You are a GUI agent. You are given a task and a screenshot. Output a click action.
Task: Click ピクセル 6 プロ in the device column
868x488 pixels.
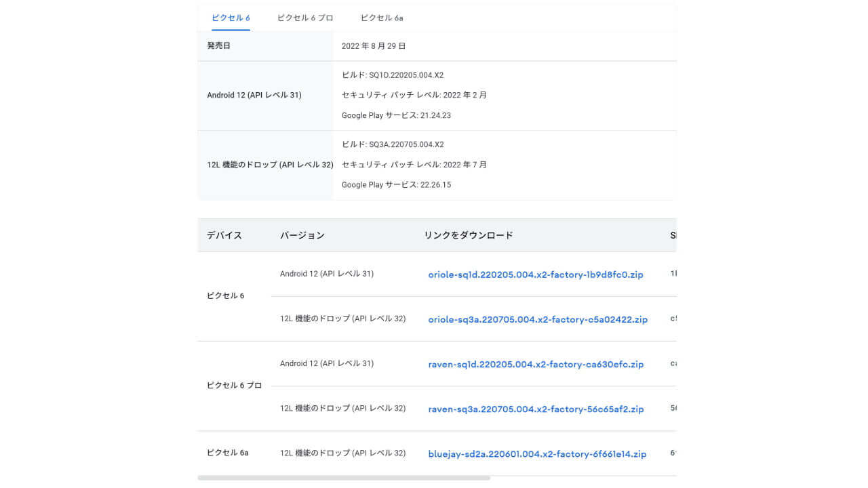[x=234, y=386]
